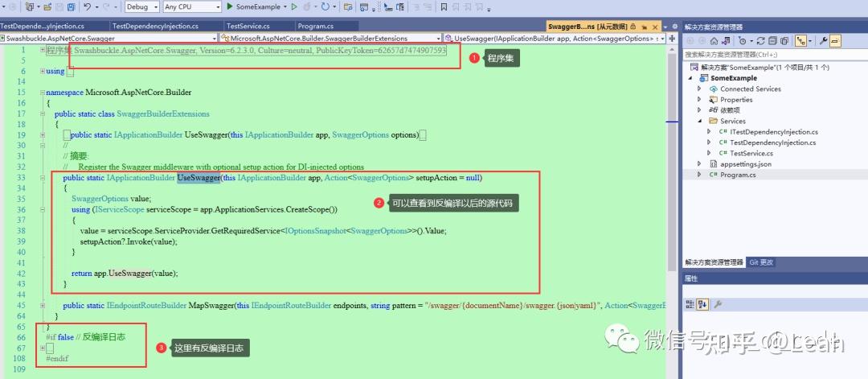Collapse the SomeExample project node arrow
This screenshot has height=379, width=868.
[690, 78]
